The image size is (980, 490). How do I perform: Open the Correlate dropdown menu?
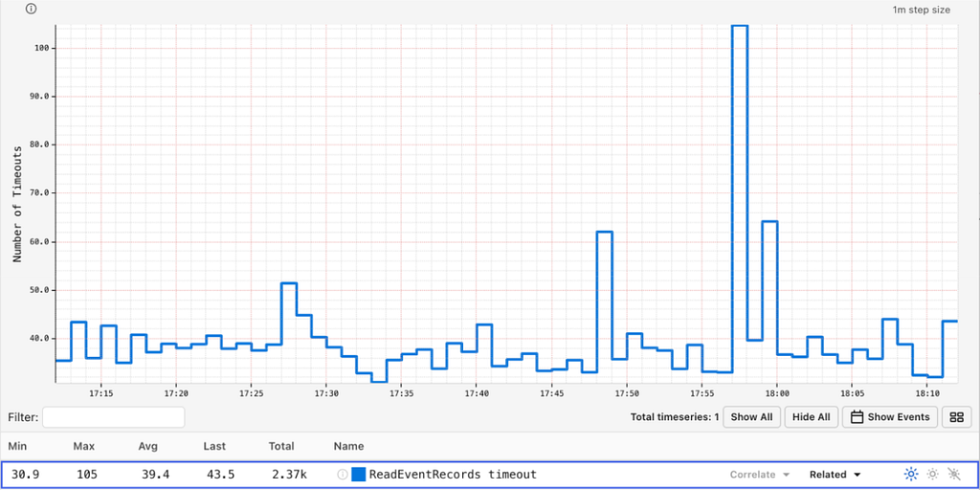760,475
